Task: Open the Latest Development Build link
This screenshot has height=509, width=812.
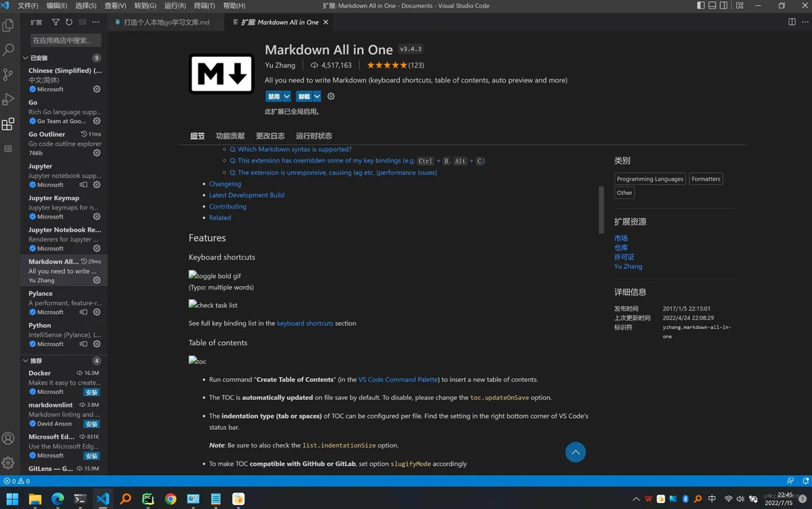Action: [x=247, y=195]
